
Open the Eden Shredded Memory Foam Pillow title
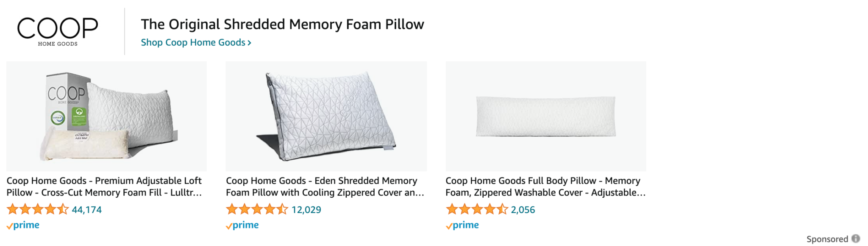tap(325, 187)
